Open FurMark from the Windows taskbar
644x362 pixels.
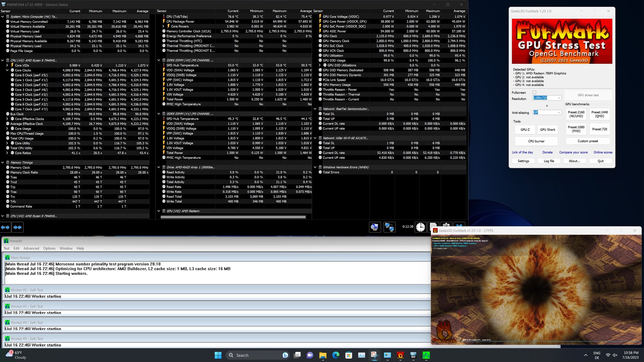(400, 355)
